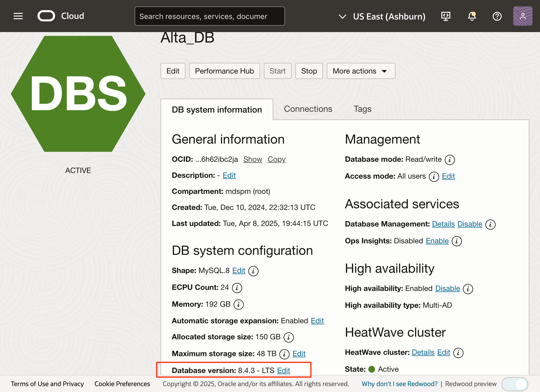This screenshot has height=392, width=540.
Task: Switch to the Tags tab
Action: coord(362,109)
